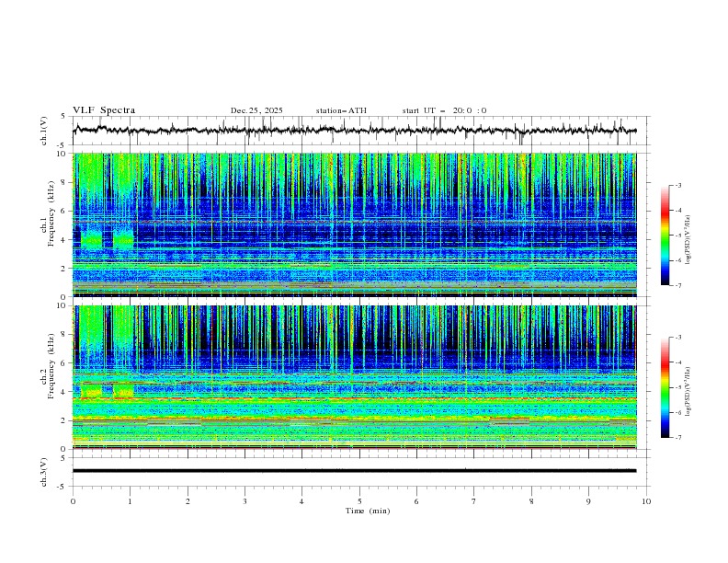Click the ch.2 "Frequency (kHz)" axis label

(x=51, y=366)
